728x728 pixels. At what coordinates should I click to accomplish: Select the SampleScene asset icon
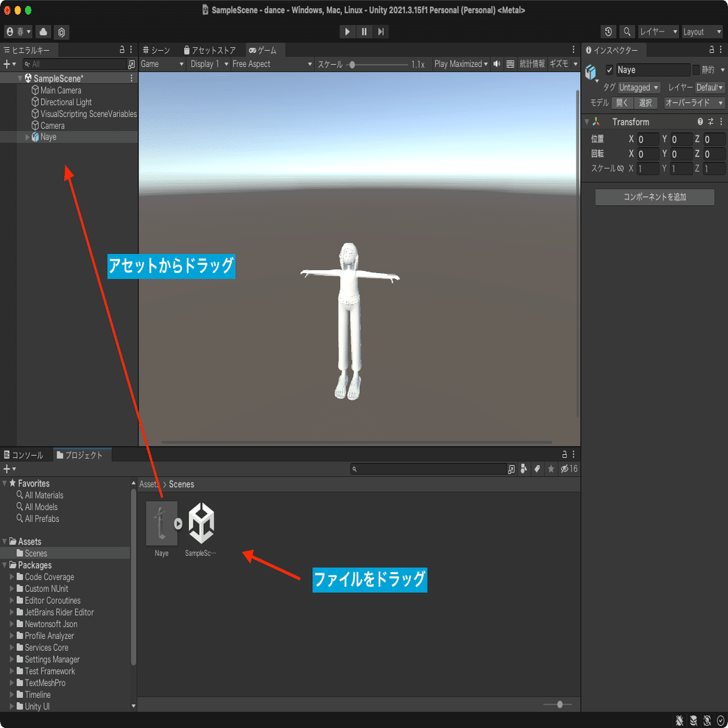click(x=201, y=523)
